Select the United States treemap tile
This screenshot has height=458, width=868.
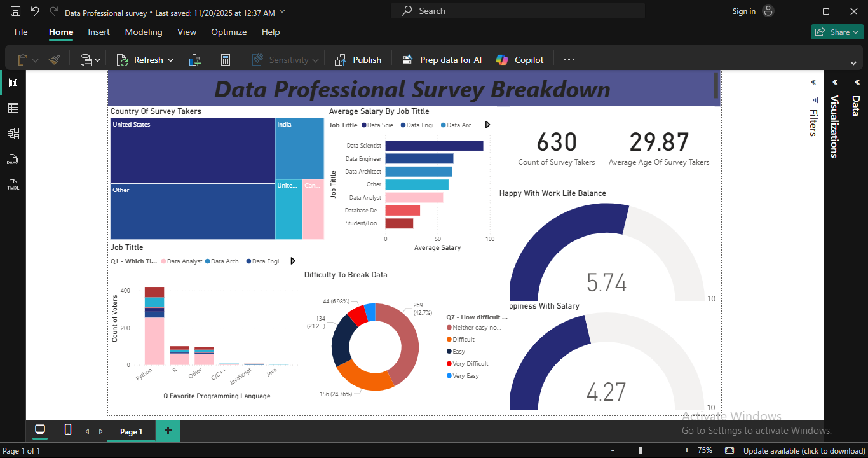193,151
